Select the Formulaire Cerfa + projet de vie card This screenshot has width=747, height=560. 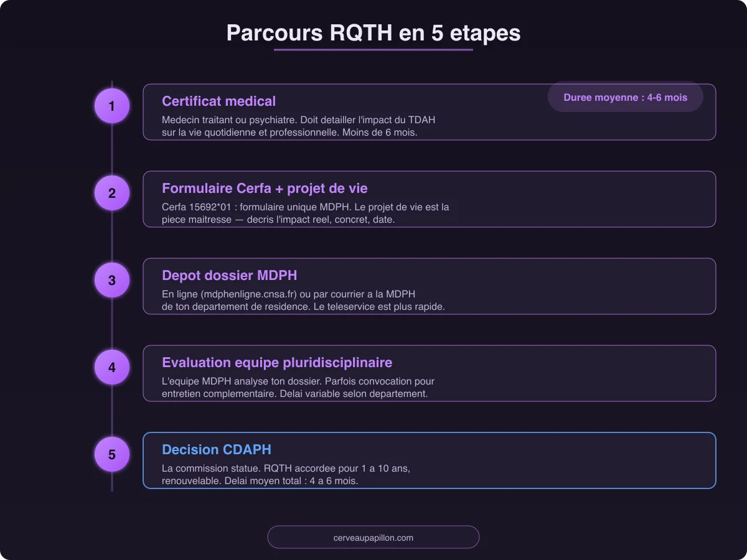pyautogui.click(x=430, y=199)
